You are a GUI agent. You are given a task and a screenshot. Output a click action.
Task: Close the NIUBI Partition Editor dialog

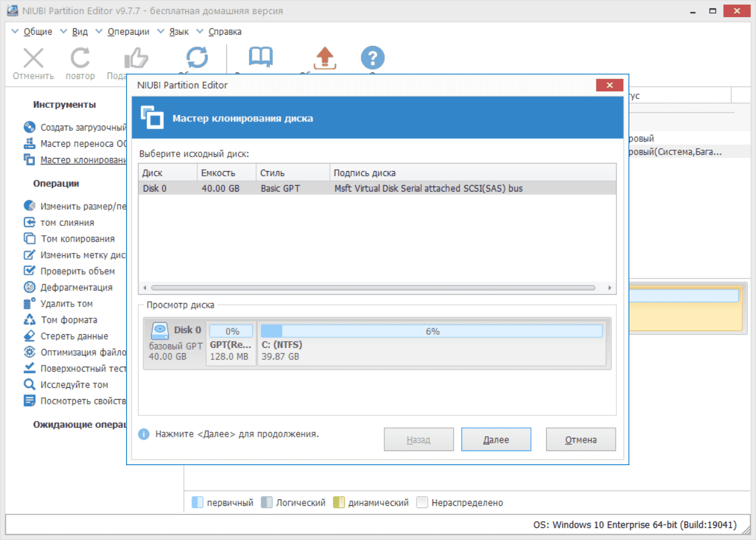[609, 85]
